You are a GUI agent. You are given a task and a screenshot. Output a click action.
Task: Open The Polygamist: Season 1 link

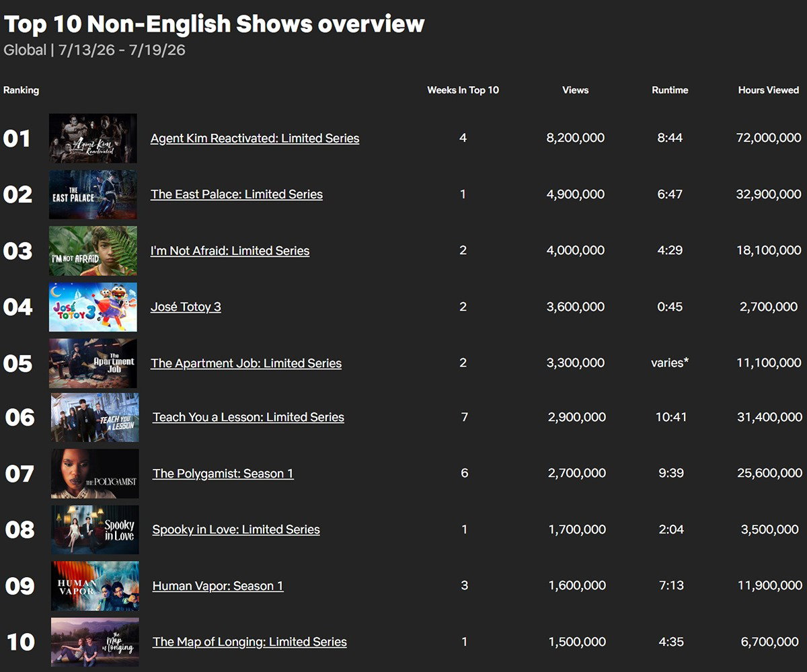point(223,474)
